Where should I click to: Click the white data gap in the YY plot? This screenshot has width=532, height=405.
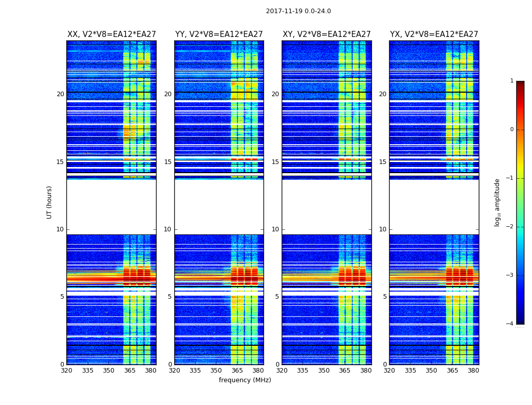pyautogui.click(x=219, y=207)
